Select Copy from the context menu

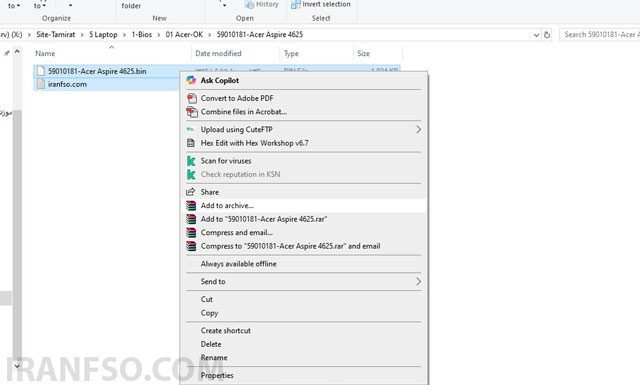click(x=304, y=313)
